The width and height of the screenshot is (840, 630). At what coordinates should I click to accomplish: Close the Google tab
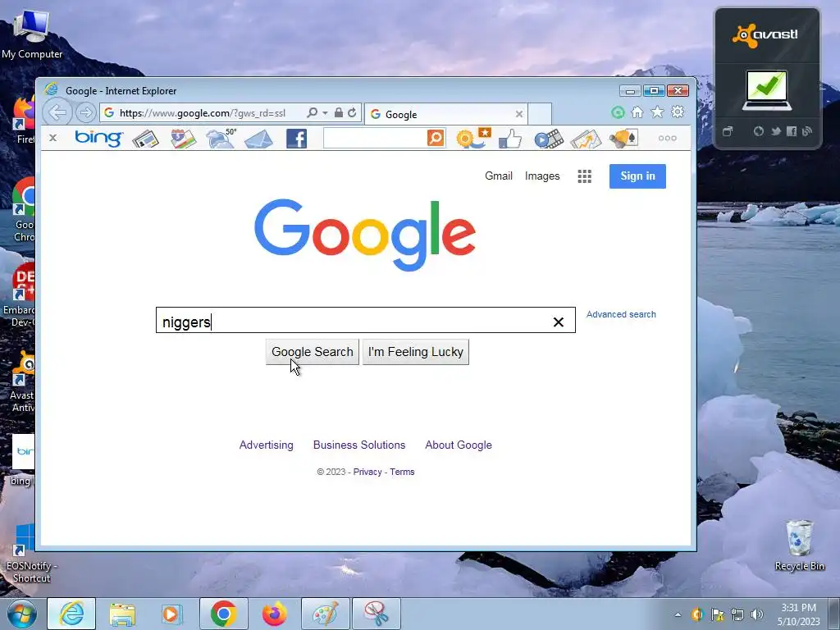[519, 114]
